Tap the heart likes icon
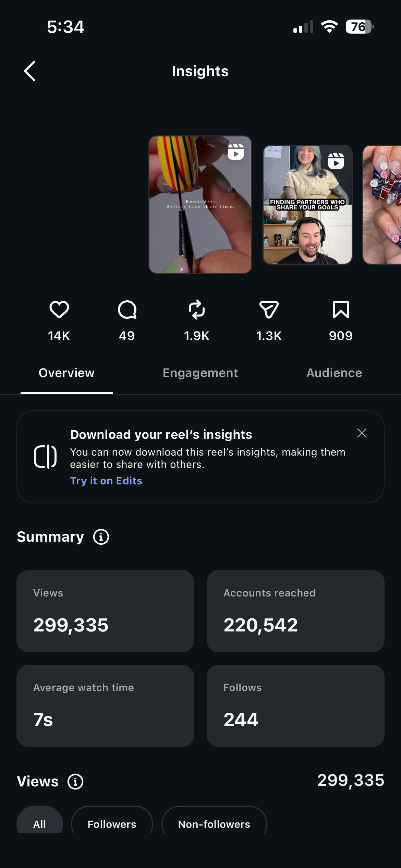Screen dimensions: 401x868 point(59,310)
